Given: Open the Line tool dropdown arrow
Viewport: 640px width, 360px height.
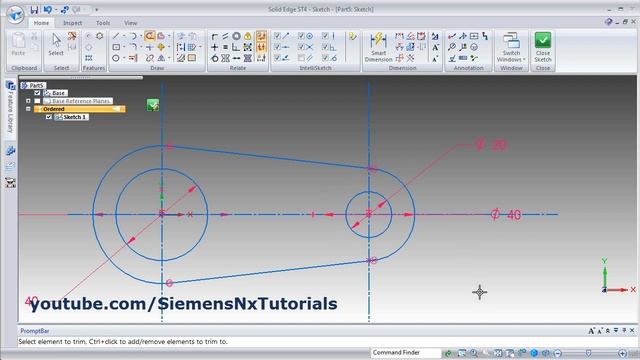Looking at the screenshot, I should (x=124, y=36).
